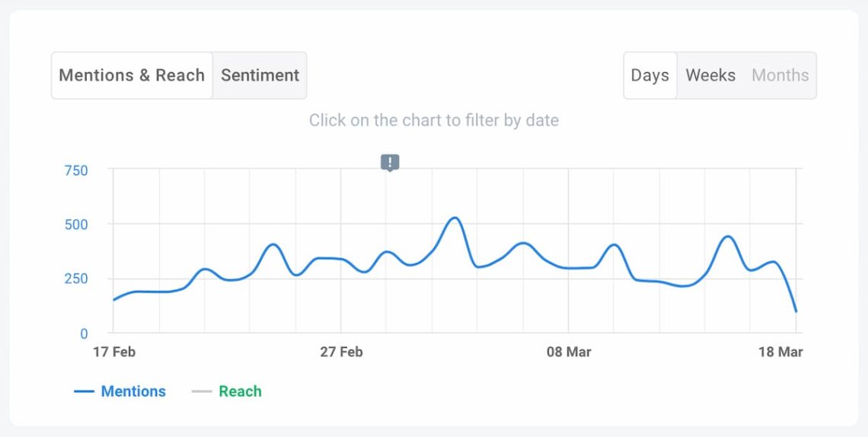The image size is (868, 437).
Task: Click the 750 y-axis label
Action: point(74,171)
